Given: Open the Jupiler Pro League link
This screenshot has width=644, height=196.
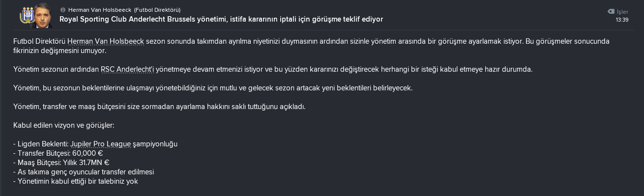Looking at the screenshot, I should point(101,144).
